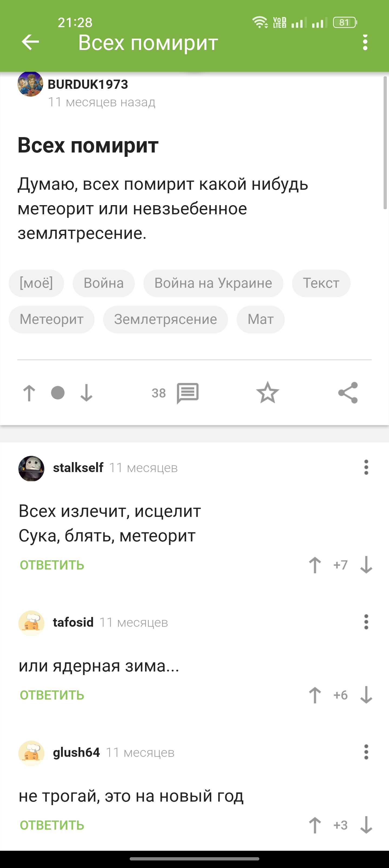Screen dimensions: 389x868
Task: Save post with the star icon
Action: pyautogui.click(x=267, y=393)
